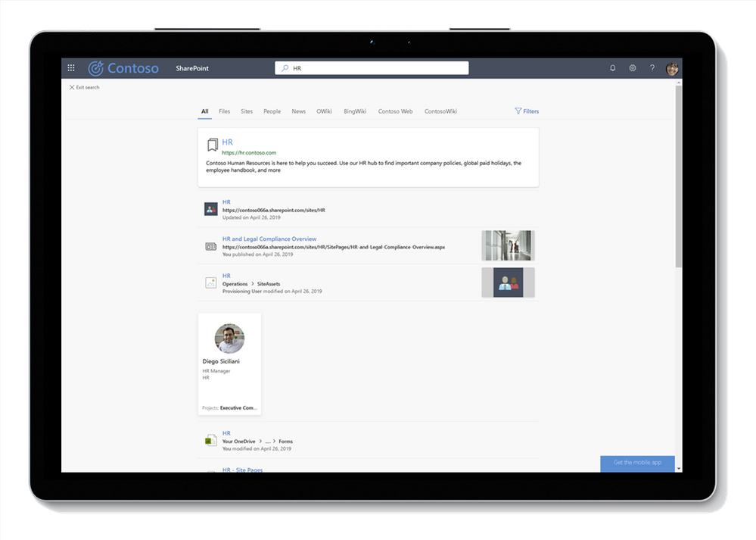Screen dimensions: 756x540
Task: Switch to the Files tab
Action: [x=224, y=111]
